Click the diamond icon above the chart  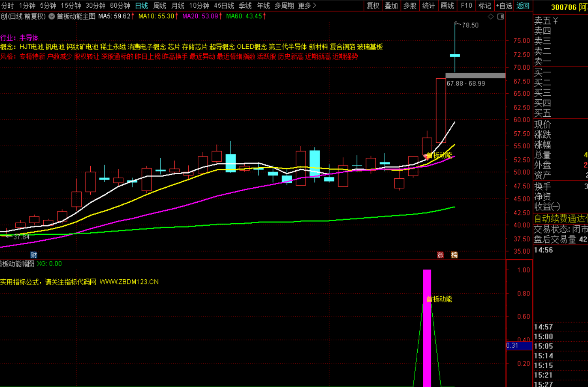(x=491, y=16)
